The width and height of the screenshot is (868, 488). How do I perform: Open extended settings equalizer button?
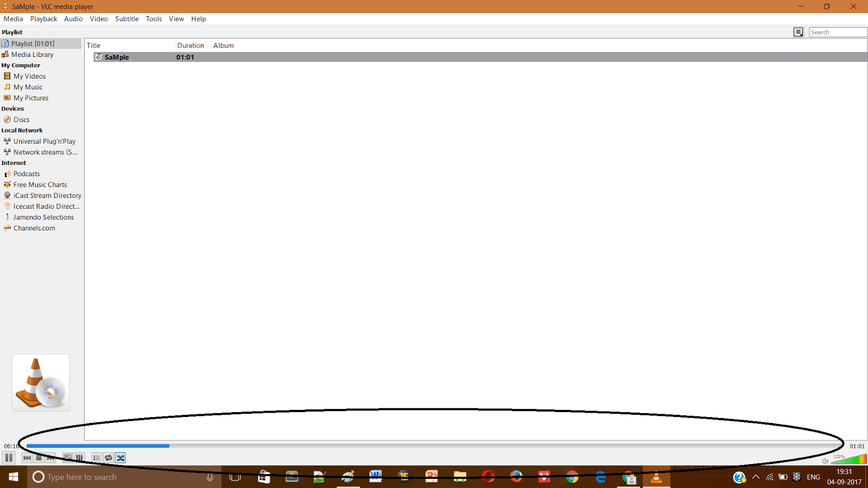[79, 458]
